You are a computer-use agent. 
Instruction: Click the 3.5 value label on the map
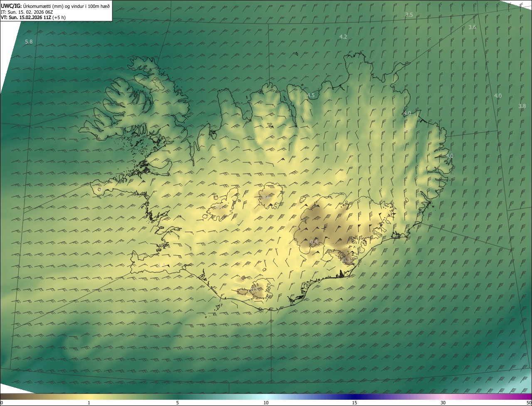[409, 15]
